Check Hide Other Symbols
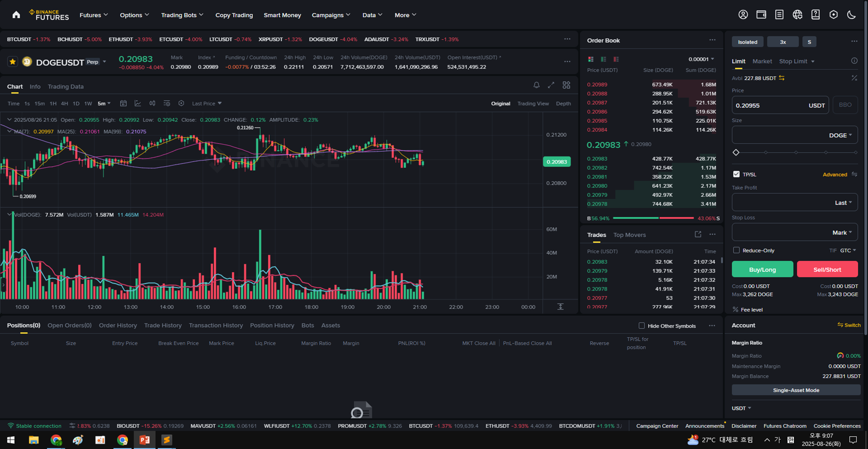 point(642,326)
